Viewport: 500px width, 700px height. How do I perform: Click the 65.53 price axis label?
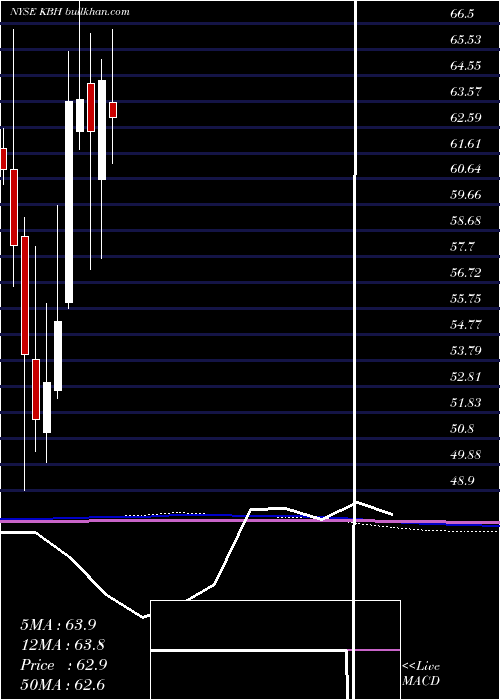(466, 40)
